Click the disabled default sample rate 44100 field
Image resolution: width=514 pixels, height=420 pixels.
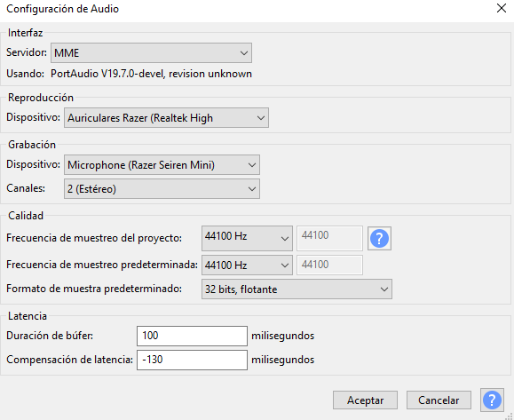[x=329, y=265]
